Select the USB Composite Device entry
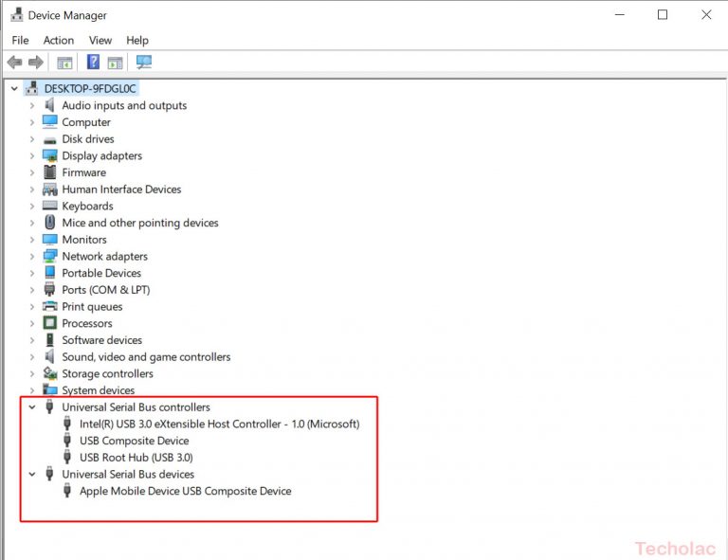728x560 pixels. [135, 441]
